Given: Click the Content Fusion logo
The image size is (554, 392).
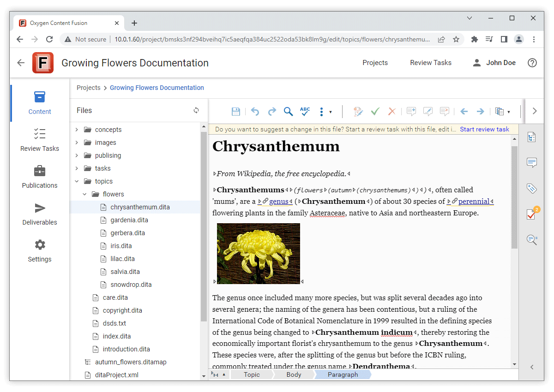Looking at the screenshot, I should click(43, 63).
